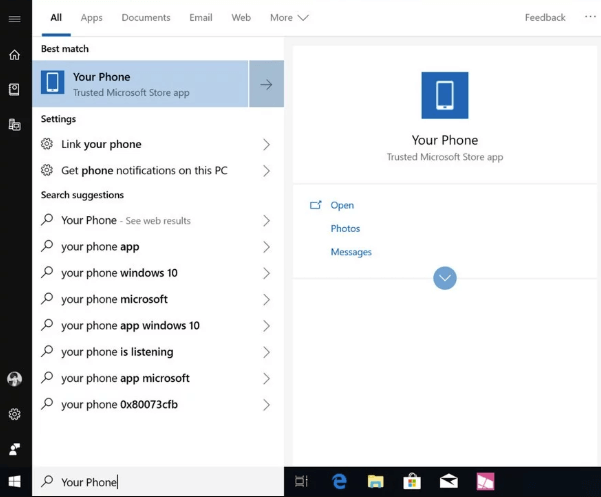Click the user account avatar in sidebar
This screenshot has height=497, width=601.
tap(15, 379)
